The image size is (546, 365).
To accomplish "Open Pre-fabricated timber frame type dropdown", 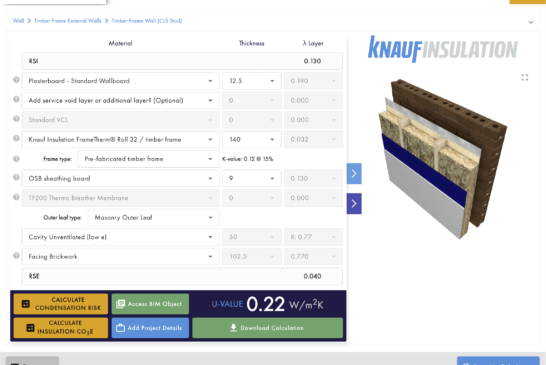I will pyautogui.click(x=148, y=159).
